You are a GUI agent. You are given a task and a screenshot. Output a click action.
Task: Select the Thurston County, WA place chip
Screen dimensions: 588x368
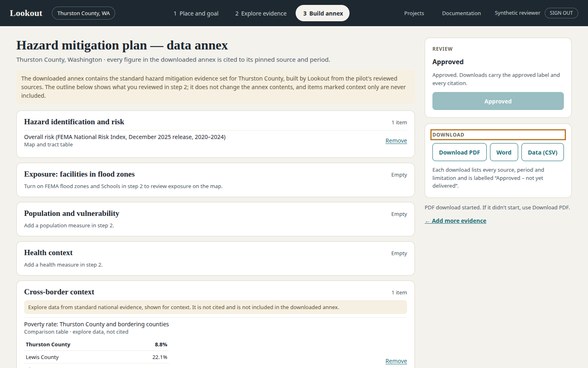pyautogui.click(x=83, y=13)
